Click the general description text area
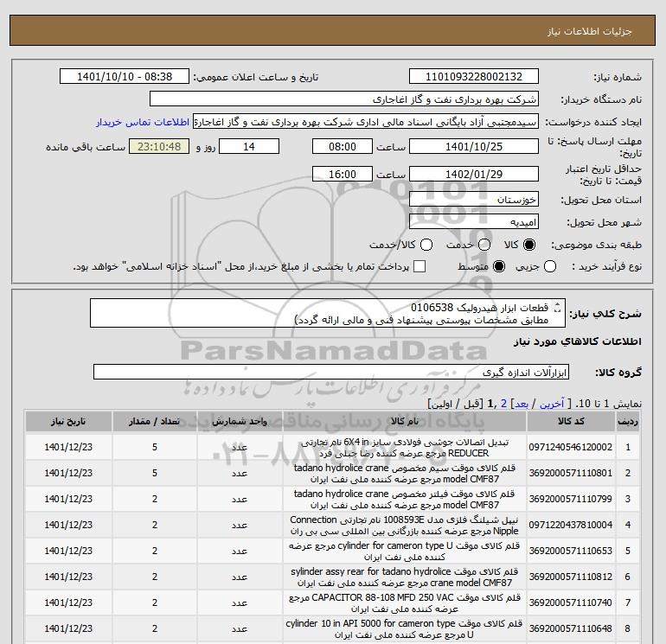 pos(328,313)
